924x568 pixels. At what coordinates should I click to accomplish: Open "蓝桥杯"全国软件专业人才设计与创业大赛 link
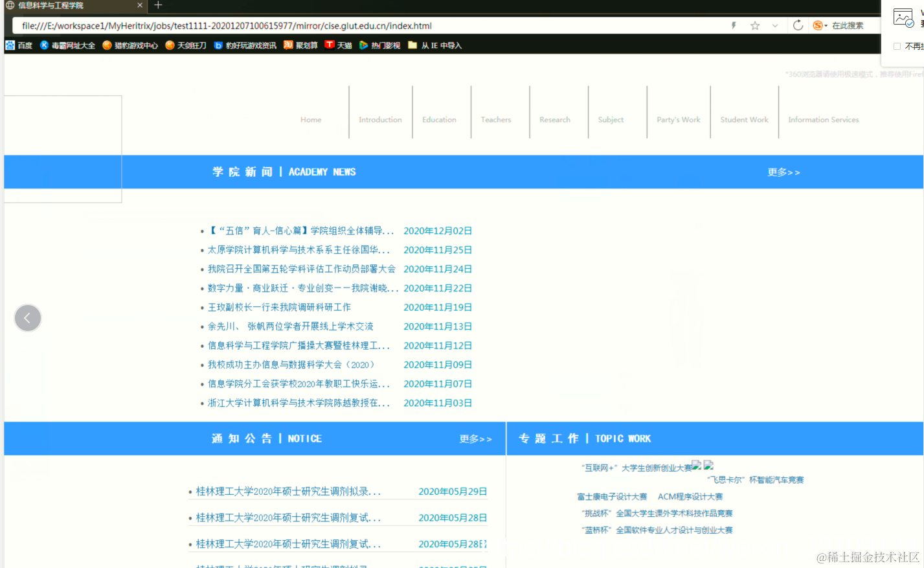657,530
